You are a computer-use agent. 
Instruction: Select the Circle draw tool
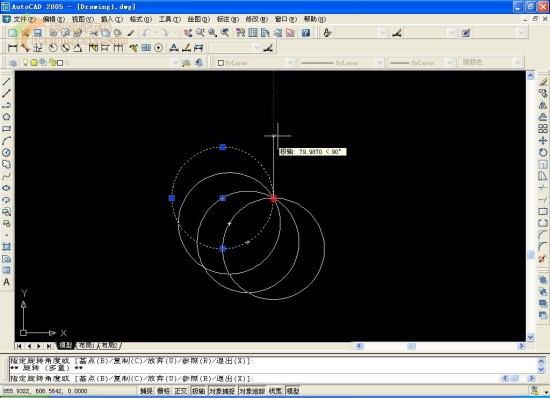tap(6, 153)
